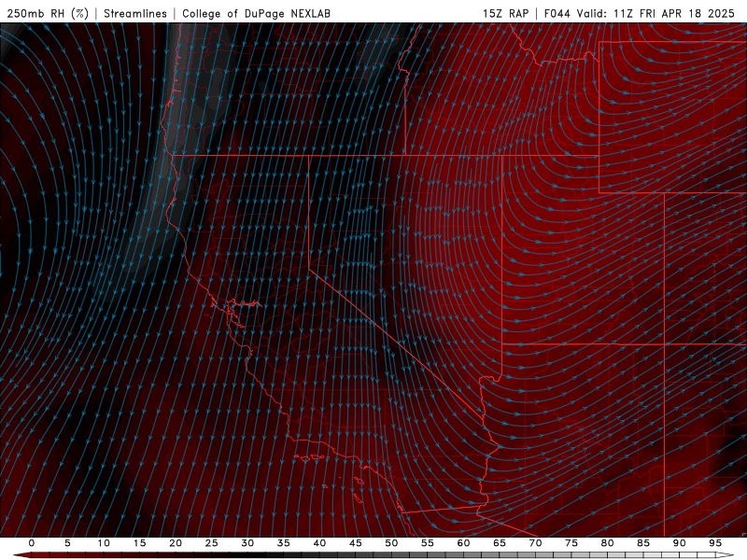Screen dimensions: 747x560
Task: Click 'Valid: 11Z FRI APR 18 2025' text
Action: (655, 13)
